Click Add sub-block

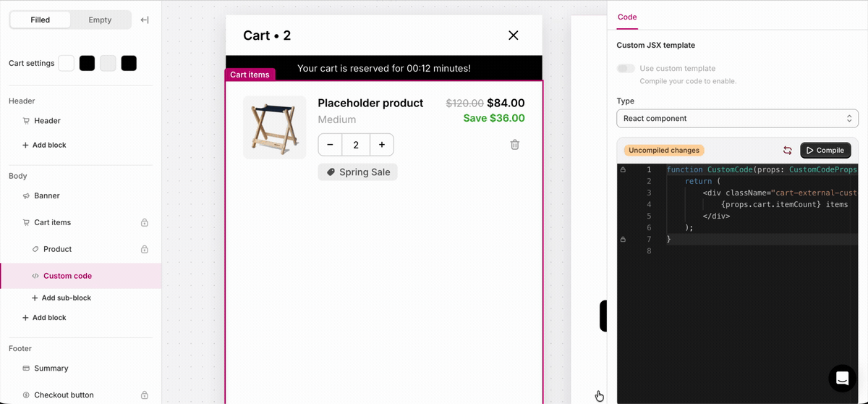(x=61, y=298)
